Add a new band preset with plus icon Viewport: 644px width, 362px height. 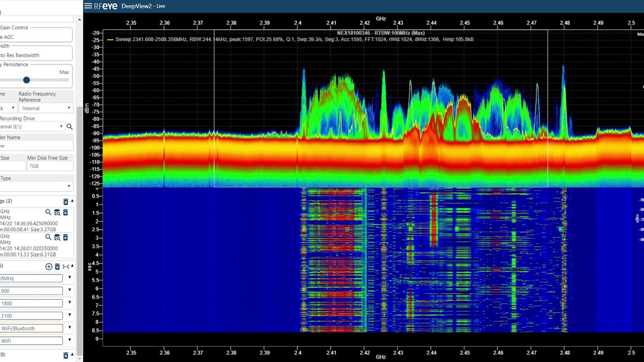(x=49, y=266)
